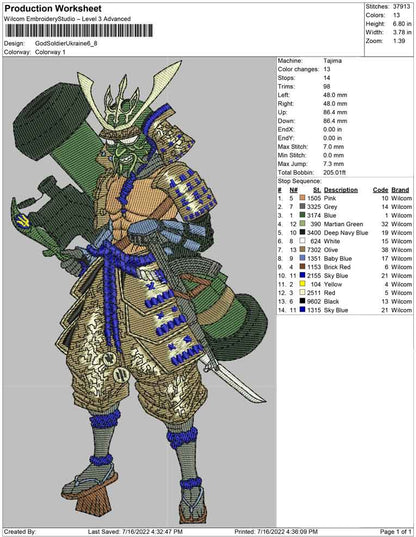This screenshot has width=416, height=537.
Task: Click the barcode under the worksheet title
Action: (78, 31)
